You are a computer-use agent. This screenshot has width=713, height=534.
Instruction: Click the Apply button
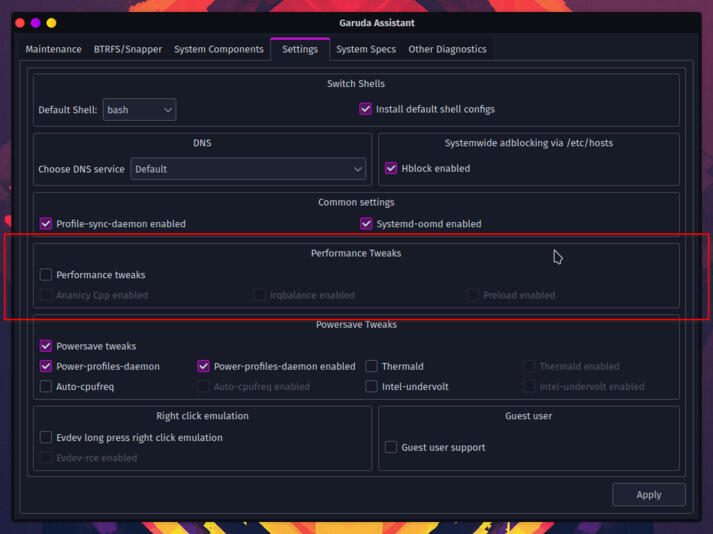point(649,494)
